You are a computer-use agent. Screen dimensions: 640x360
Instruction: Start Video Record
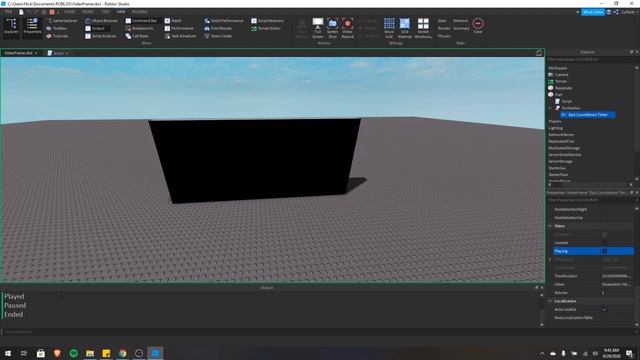pyautogui.click(x=347, y=28)
